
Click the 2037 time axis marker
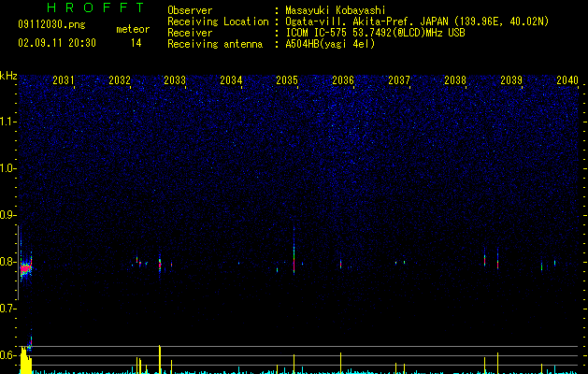399,80
